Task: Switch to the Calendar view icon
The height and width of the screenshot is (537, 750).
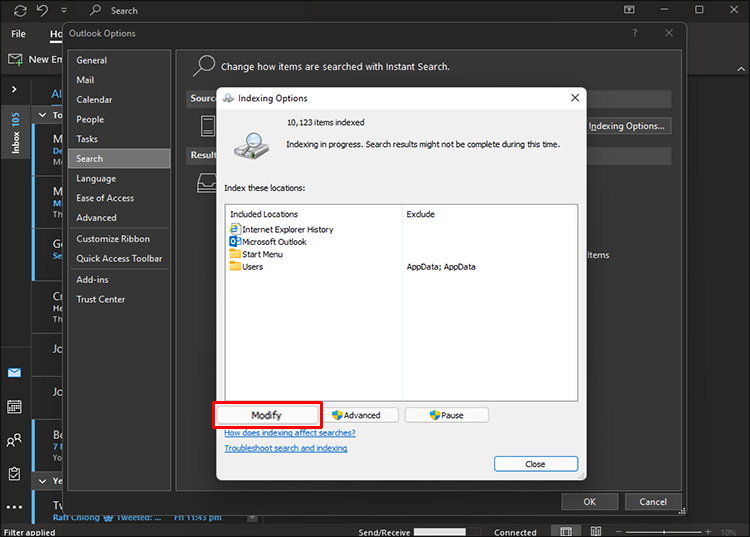Action: tap(14, 406)
